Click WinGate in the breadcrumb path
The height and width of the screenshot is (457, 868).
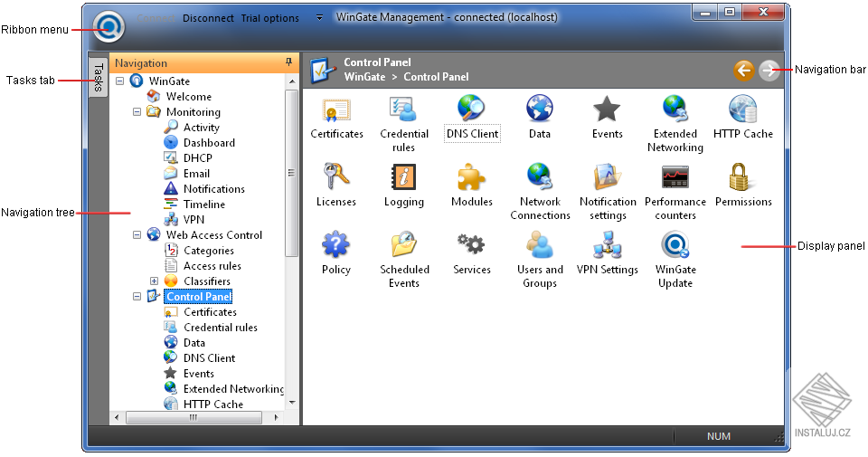(x=364, y=77)
